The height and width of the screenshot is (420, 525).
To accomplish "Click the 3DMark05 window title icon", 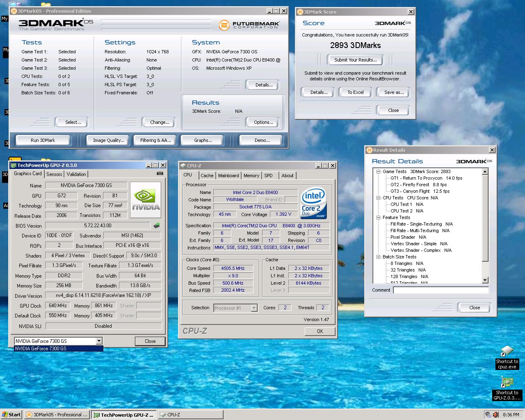I will [x=14, y=11].
